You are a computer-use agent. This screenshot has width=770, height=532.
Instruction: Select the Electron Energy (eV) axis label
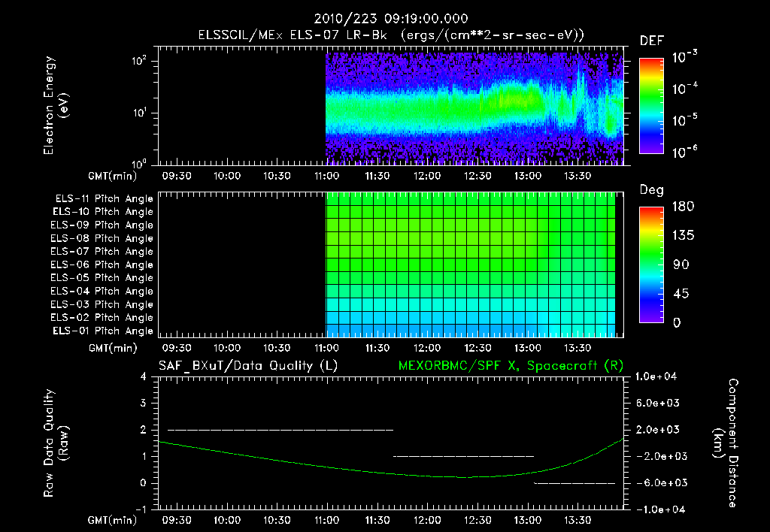[x=56, y=105]
